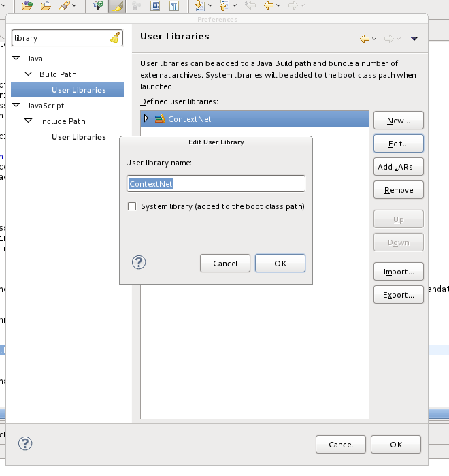Collapse the JavaScript Include Path node
The image size is (449, 476).
(29, 121)
